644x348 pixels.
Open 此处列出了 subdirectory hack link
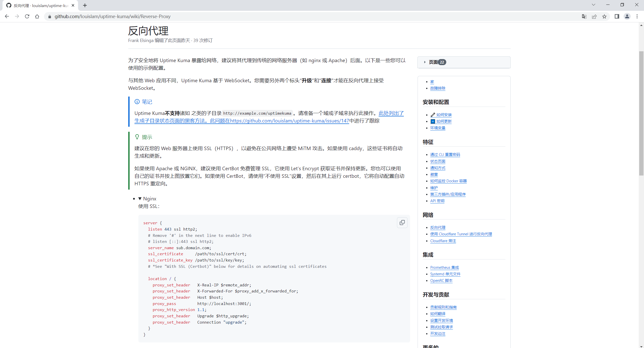click(x=391, y=113)
